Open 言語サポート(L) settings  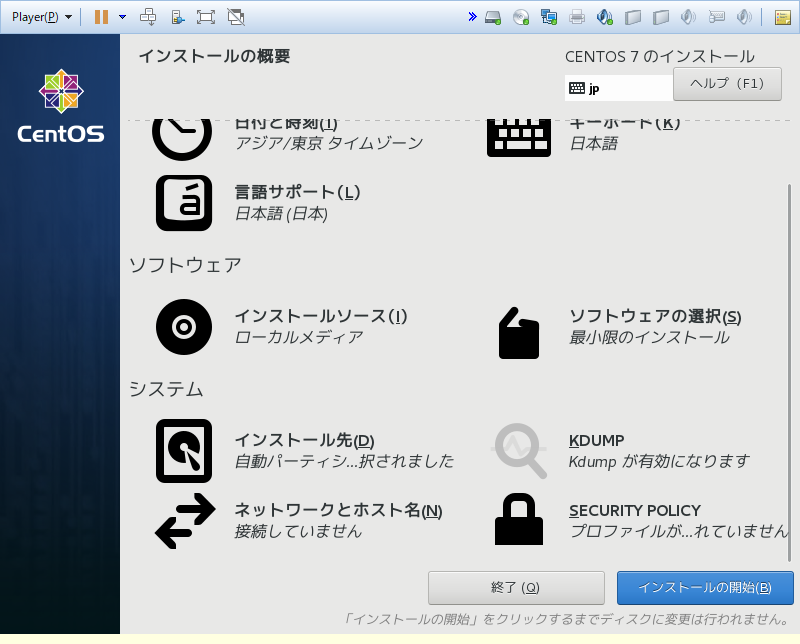[x=297, y=192]
